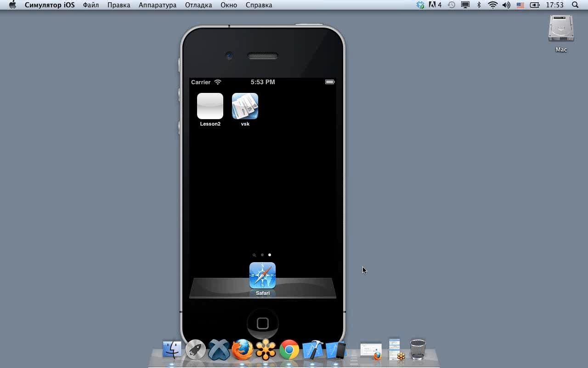Open the Lesson2 app on the simulator
Image resolution: width=588 pixels, height=368 pixels.
210,106
